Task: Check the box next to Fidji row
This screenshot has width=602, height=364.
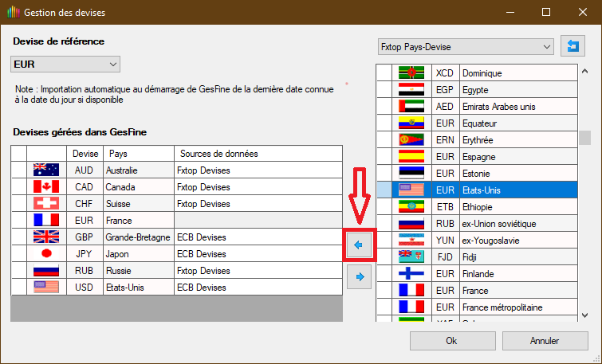Action: [x=385, y=256]
